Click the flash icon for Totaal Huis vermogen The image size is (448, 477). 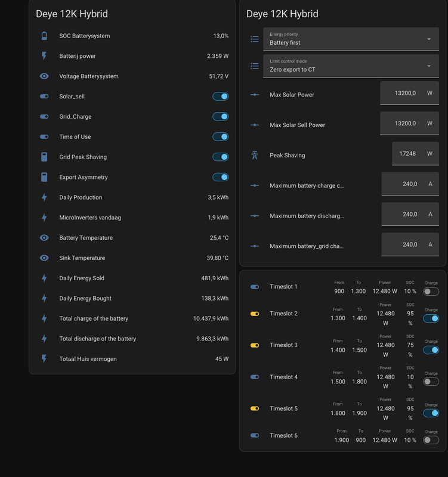click(44, 359)
